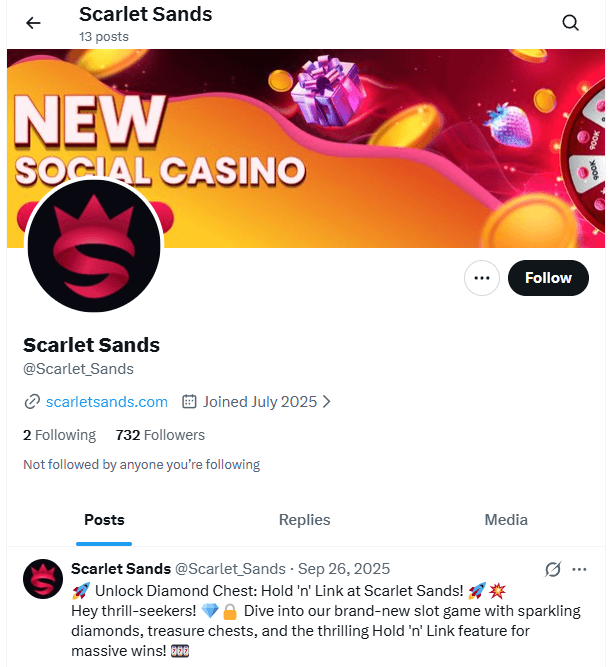The width and height of the screenshot is (610, 667).
Task: Switch to the Media tab
Action: [x=506, y=519]
